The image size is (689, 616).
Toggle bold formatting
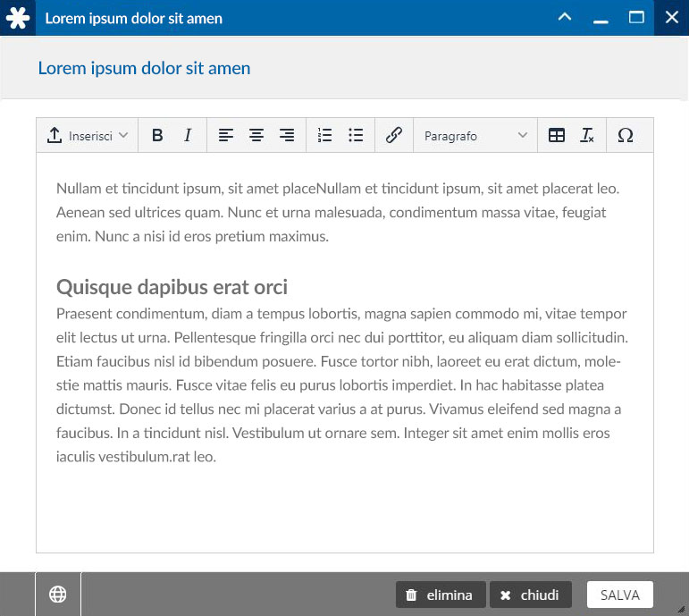tap(157, 135)
